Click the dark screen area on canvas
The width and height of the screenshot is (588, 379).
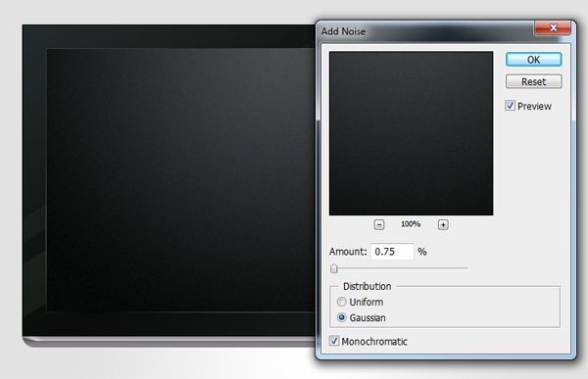(180, 180)
